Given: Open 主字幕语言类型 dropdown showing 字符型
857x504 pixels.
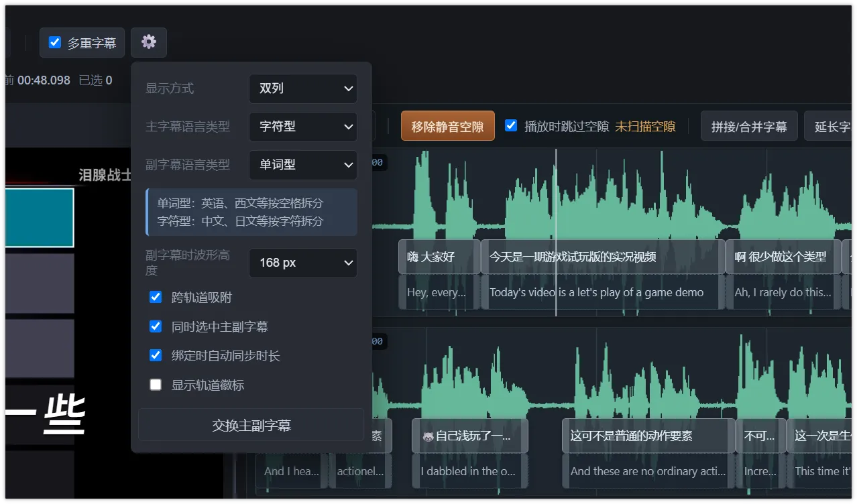Looking at the screenshot, I should (x=303, y=127).
